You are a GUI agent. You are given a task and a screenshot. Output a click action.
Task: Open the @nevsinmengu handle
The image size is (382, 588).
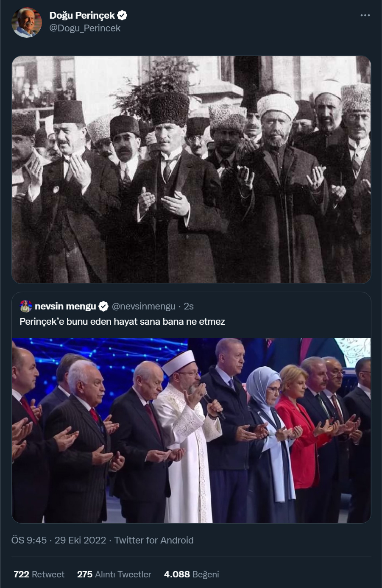143,306
